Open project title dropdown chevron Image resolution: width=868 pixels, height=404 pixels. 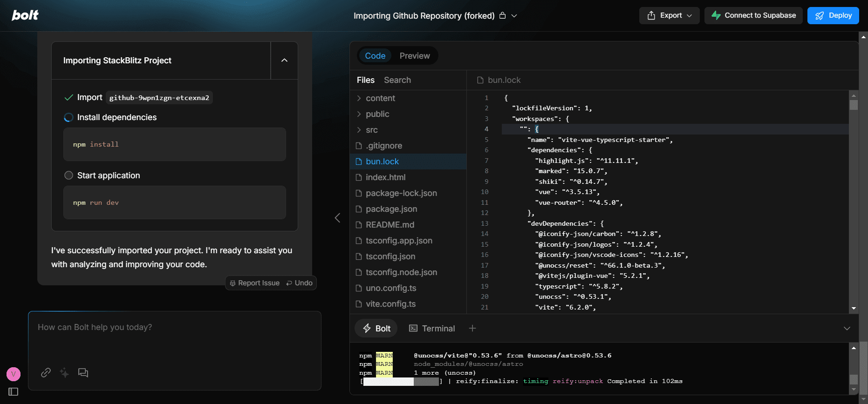point(514,16)
